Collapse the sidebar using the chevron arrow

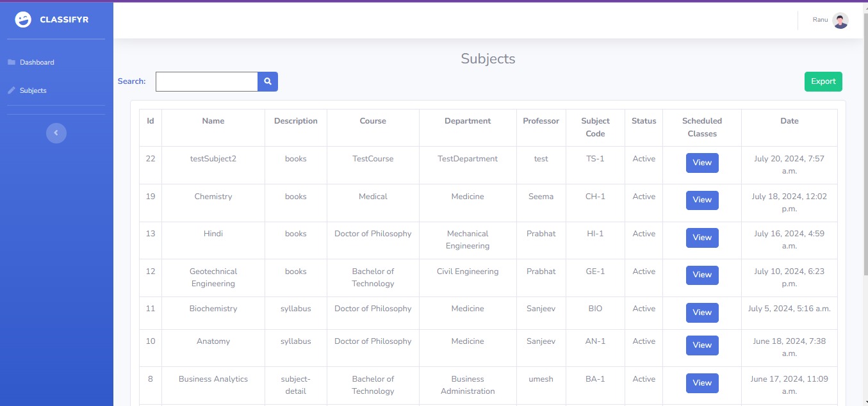56,133
